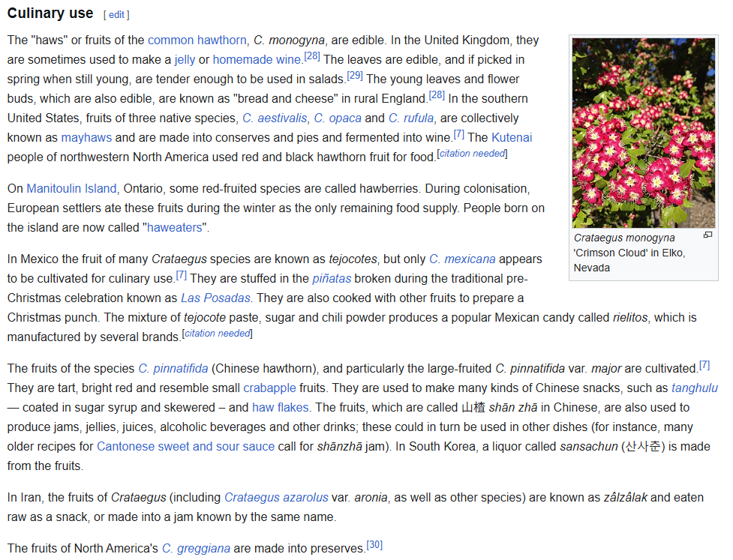Open the C. aestivalis species link
This screenshot has width=733, height=560.
(275, 118)
